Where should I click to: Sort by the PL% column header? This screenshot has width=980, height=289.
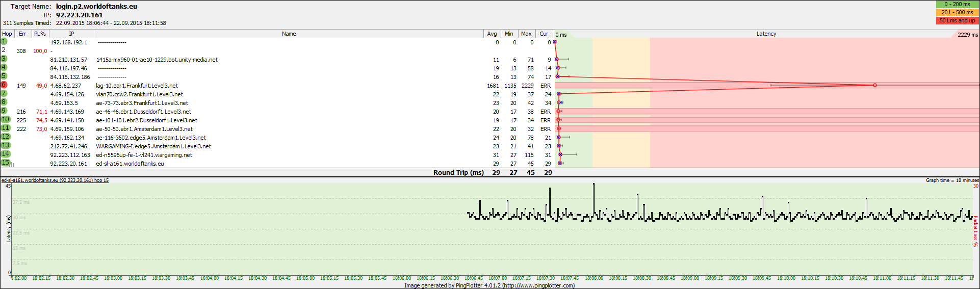[40, 34]
